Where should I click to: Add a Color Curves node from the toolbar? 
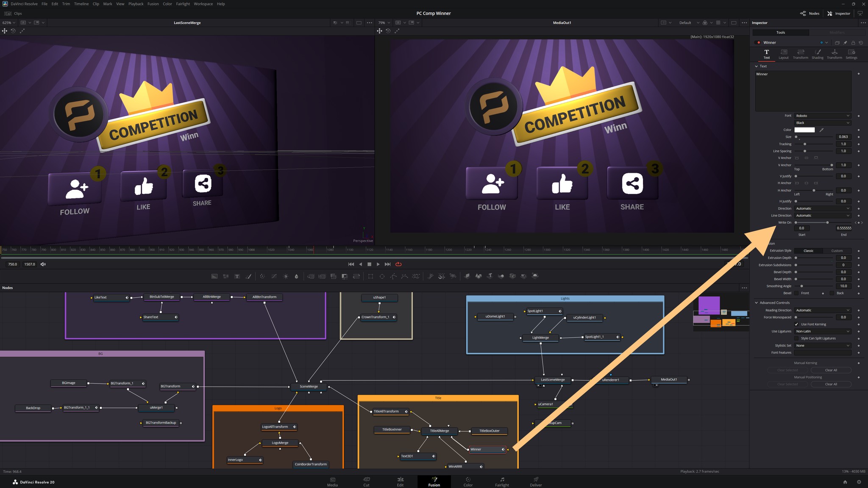tap(274, 276)
